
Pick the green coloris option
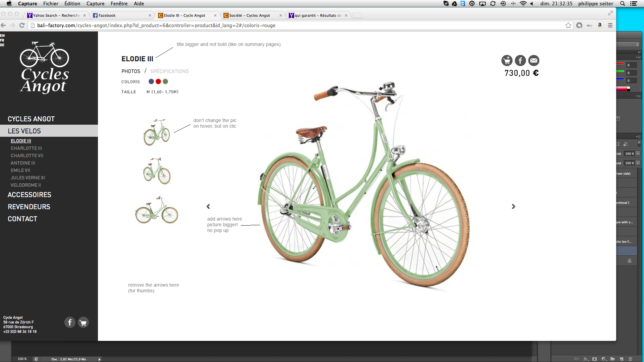165,81
